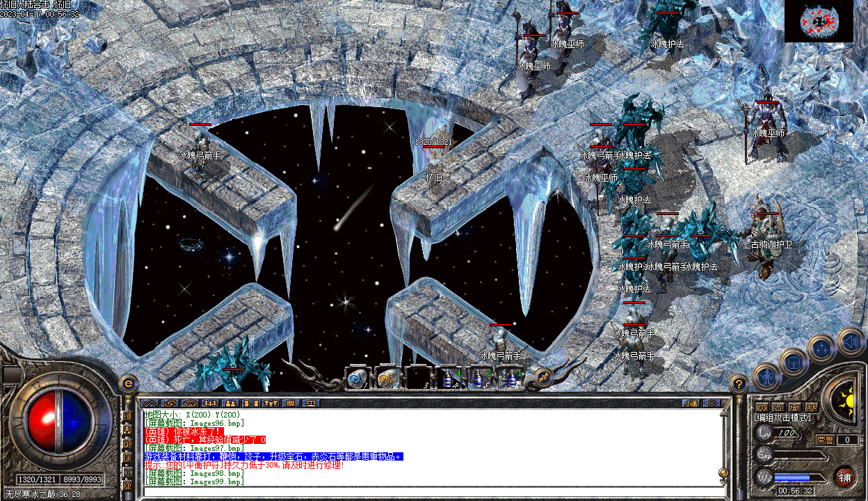Click the round red 铺 shop button
The width and height of the screenshot is (868, 501).
[x=845, y=477]
